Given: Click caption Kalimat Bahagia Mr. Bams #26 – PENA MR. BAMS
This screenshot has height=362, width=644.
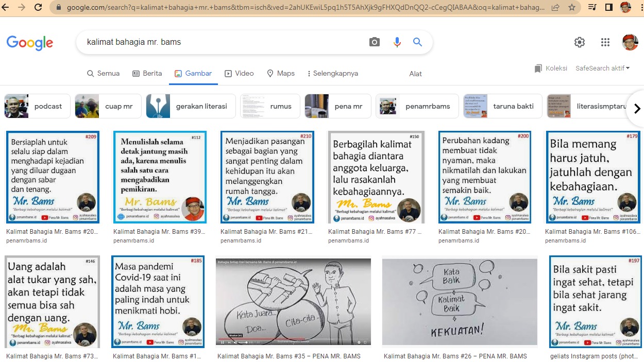Looking at the screenshot, I should [455, 356].
